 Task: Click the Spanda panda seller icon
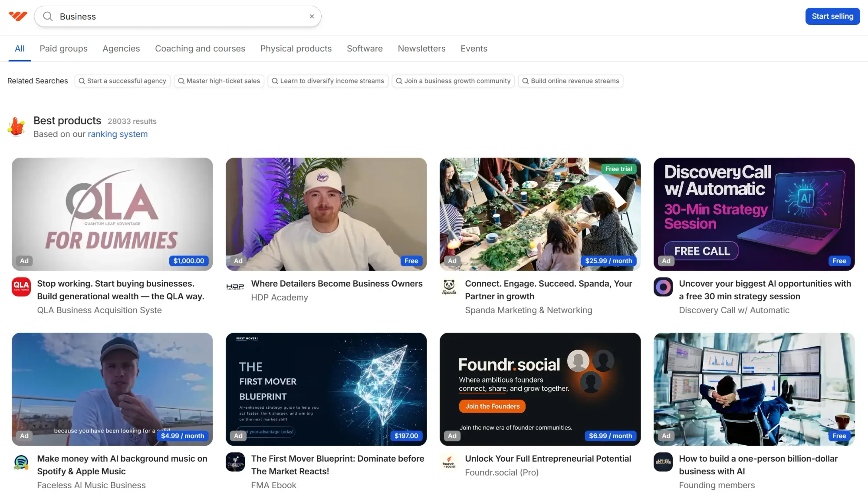coord(449,287)
